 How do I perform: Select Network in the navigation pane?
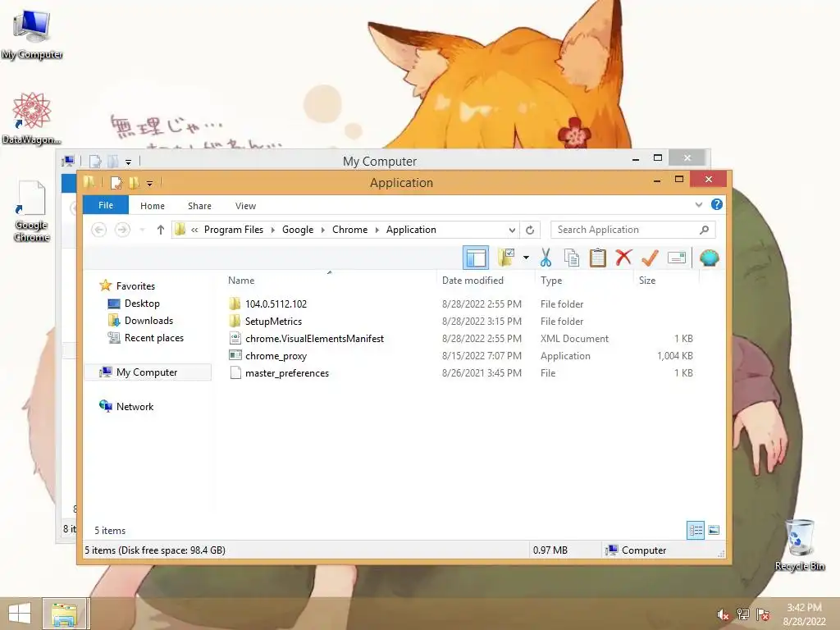[135, 407]
